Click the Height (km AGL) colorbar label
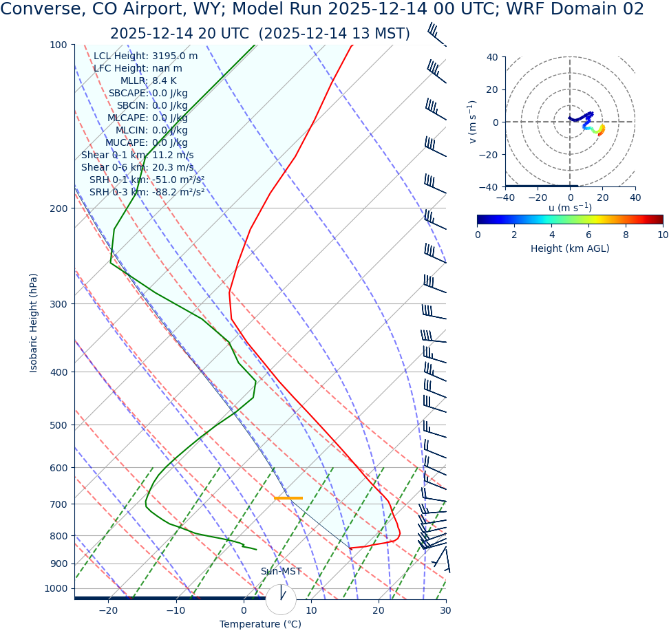Screen dimensions: 669x644 (x=570, y=248)
